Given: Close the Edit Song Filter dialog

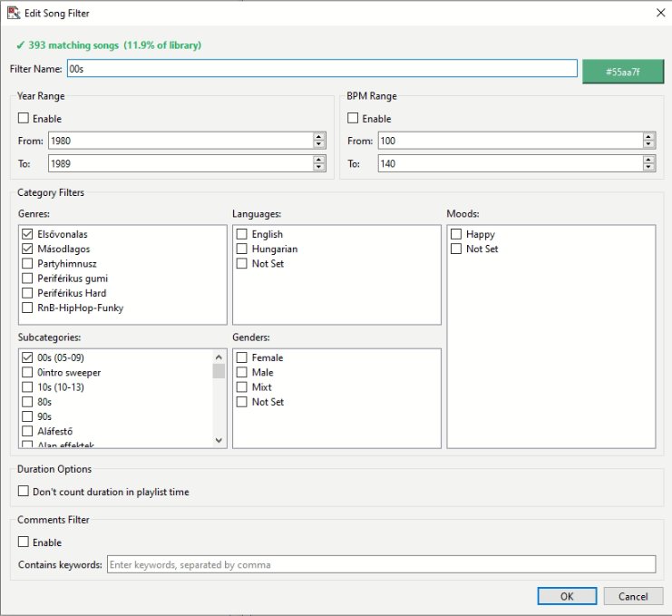Looking at the screenshot, I should click(x=660, y=13).
